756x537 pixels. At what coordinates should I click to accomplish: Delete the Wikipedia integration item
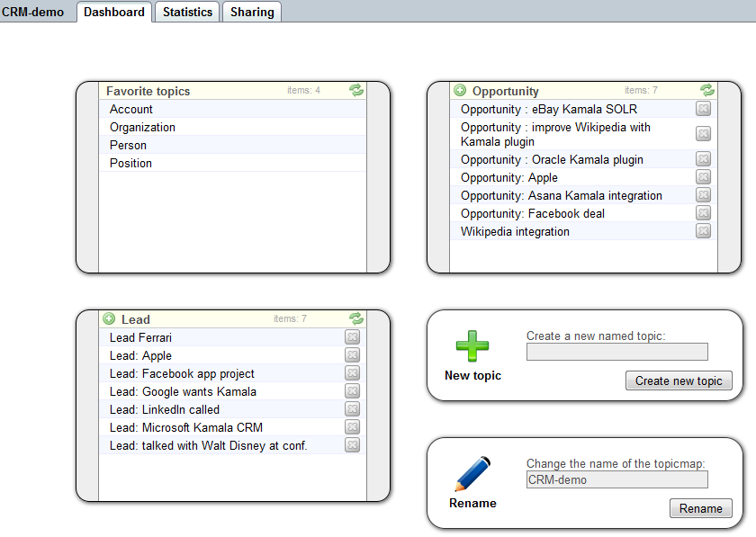point(703,231)
